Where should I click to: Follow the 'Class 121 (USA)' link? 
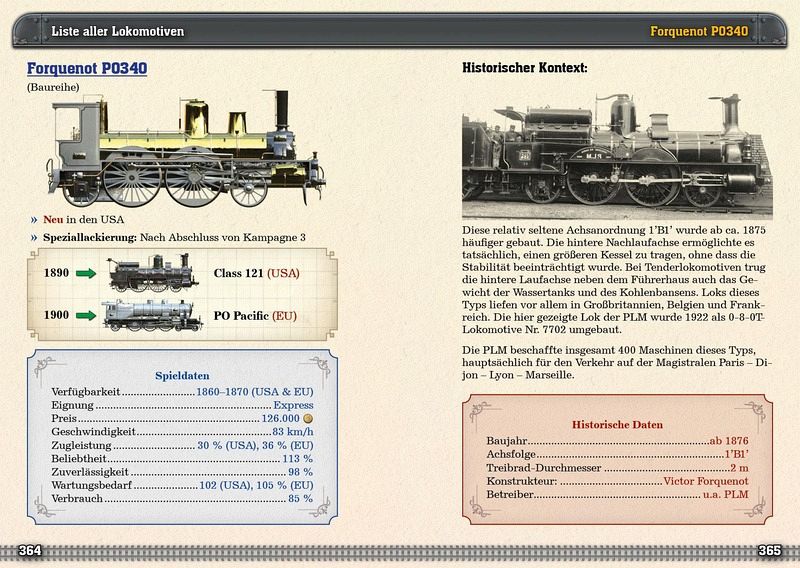pos(257,272)
